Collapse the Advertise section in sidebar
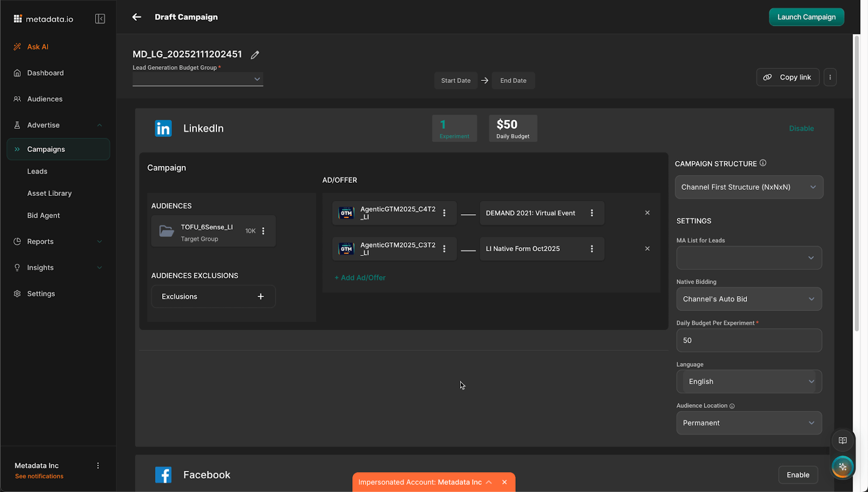Viewport: 868px width, 492px height. click(x=99, y=125)
